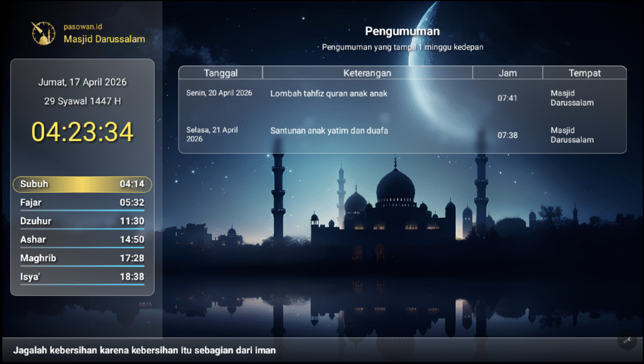Click the Santunan anak yatim announcement
Viewport: 644px width, 364px height.
pyautogui.click(x=329, y=132)
